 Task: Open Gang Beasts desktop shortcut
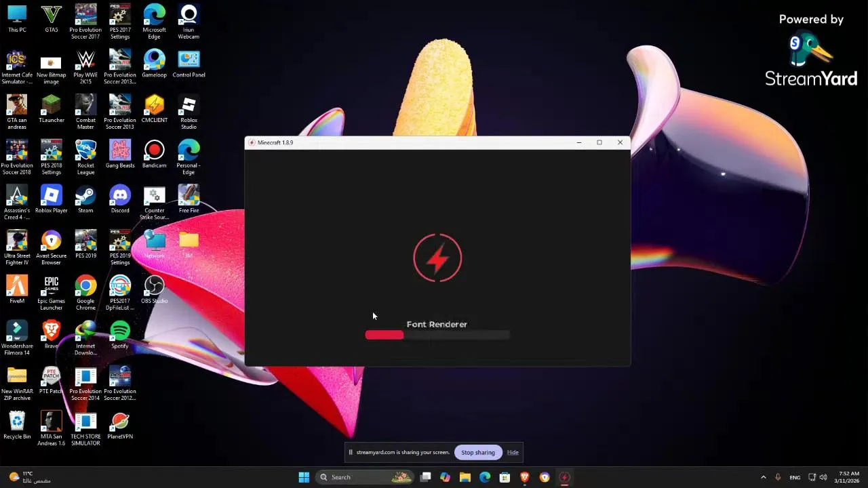pyautogui.click(x=120, y=154)
